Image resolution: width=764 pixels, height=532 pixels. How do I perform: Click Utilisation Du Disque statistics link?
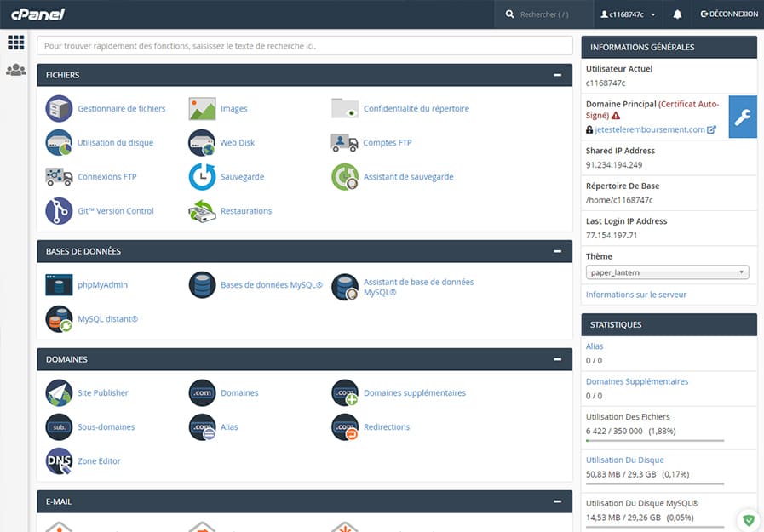tap(624, 460)
